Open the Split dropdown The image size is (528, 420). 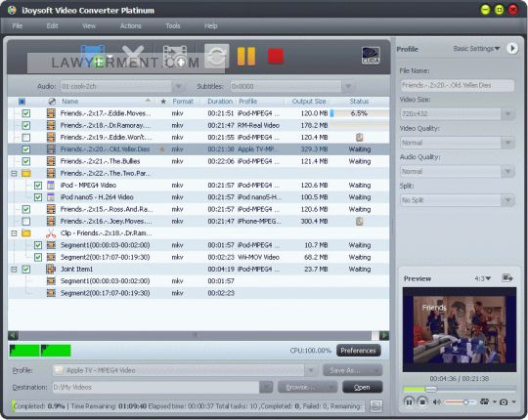[507, 200]
